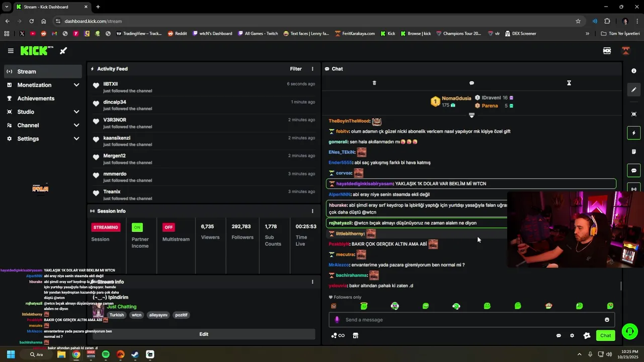This screenshot has width=644, height=362.
Task: Click the Send a message input field
Action: (x=471, y=320)
